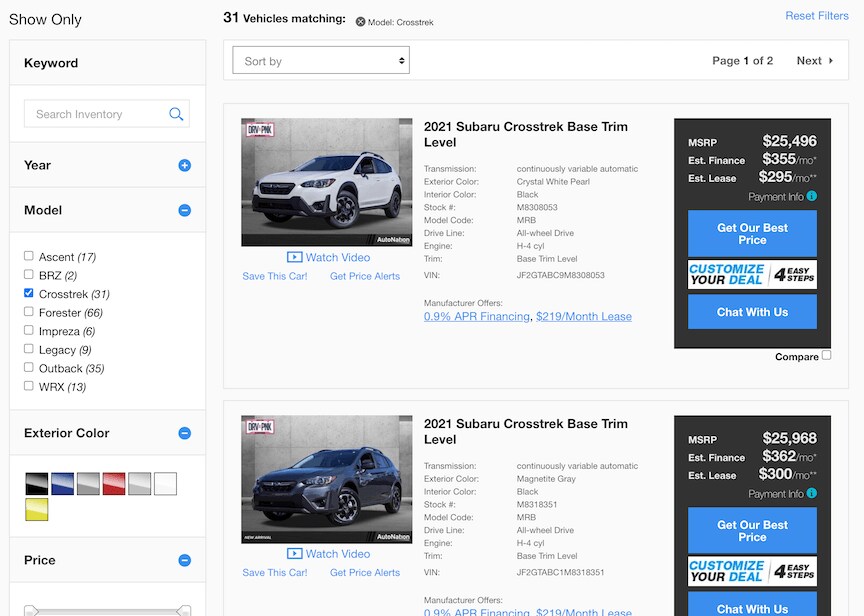The height and width of the screenshot is (616, 864).
Task: Open second 2021 Subaru Crosstrek title, Magnetite Gray
Action: click(526, 431)
